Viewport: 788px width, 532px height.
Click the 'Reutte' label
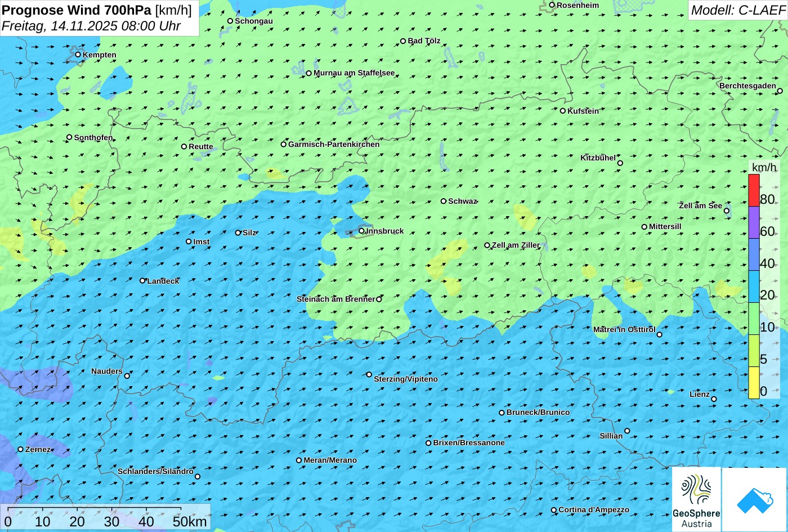(201, 146)
